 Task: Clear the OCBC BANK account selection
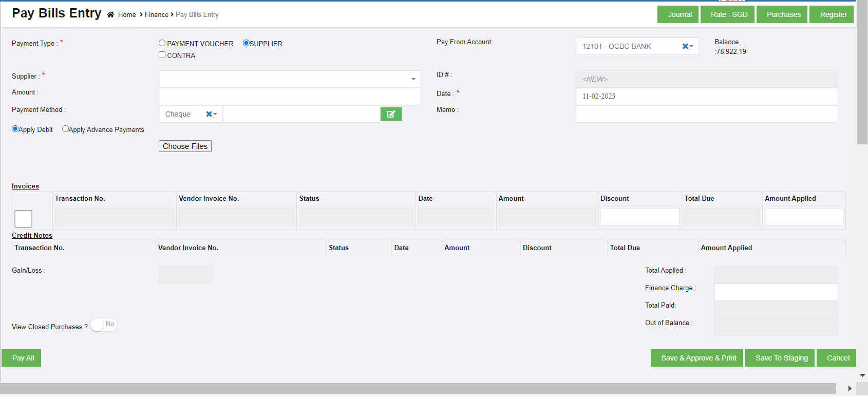685,46
